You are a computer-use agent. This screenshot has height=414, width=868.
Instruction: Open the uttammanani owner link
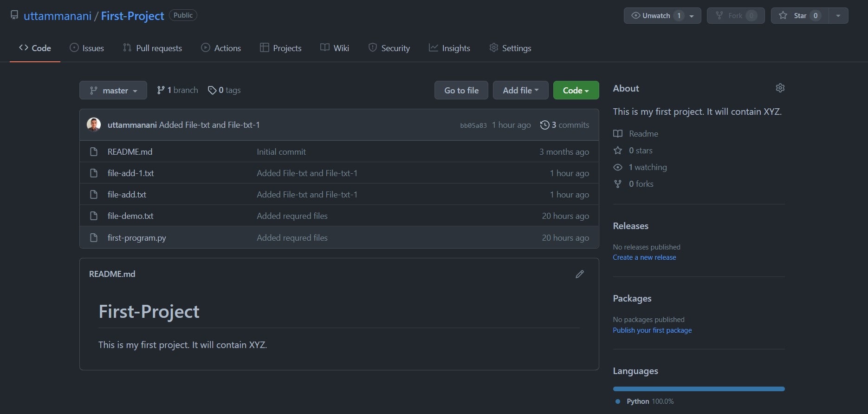[58, 16]
